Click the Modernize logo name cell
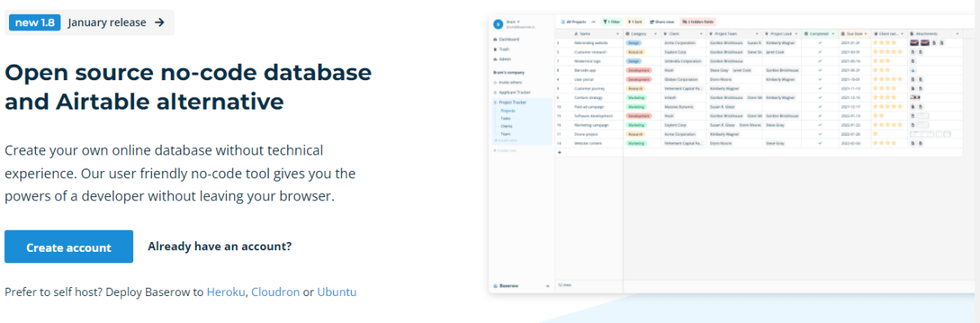980x323 pixels. 587,61
